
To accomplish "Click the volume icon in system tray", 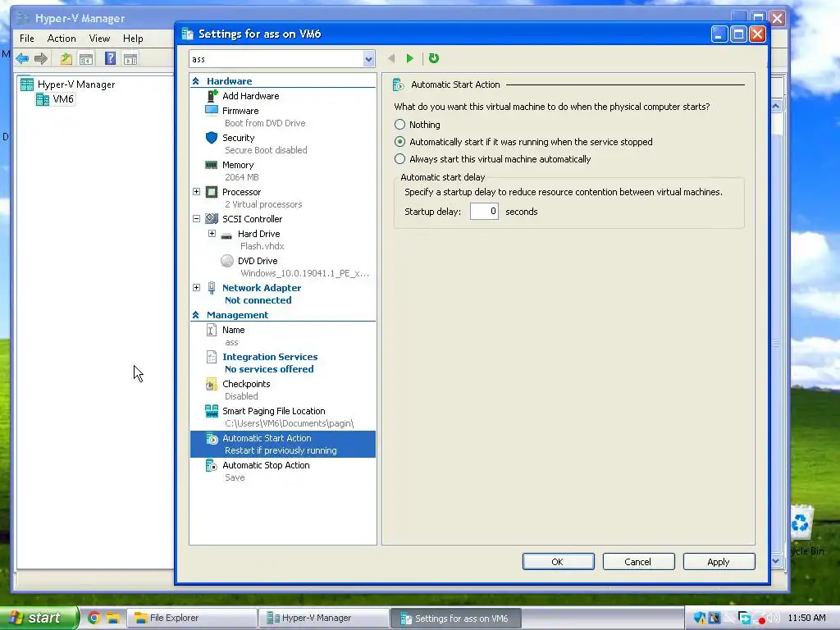I will [774, 619].
